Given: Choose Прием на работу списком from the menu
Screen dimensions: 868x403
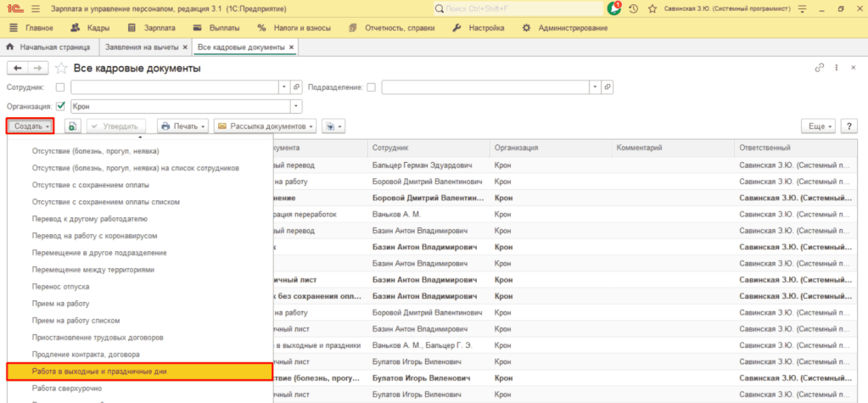Looking at the screenshot, I should tap(76, 320).
